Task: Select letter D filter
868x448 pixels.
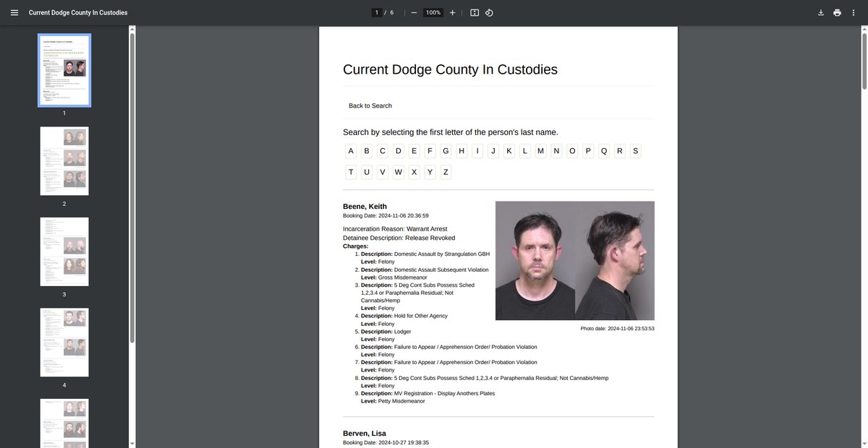Action: pyautogui.click(x=399, y=151)
